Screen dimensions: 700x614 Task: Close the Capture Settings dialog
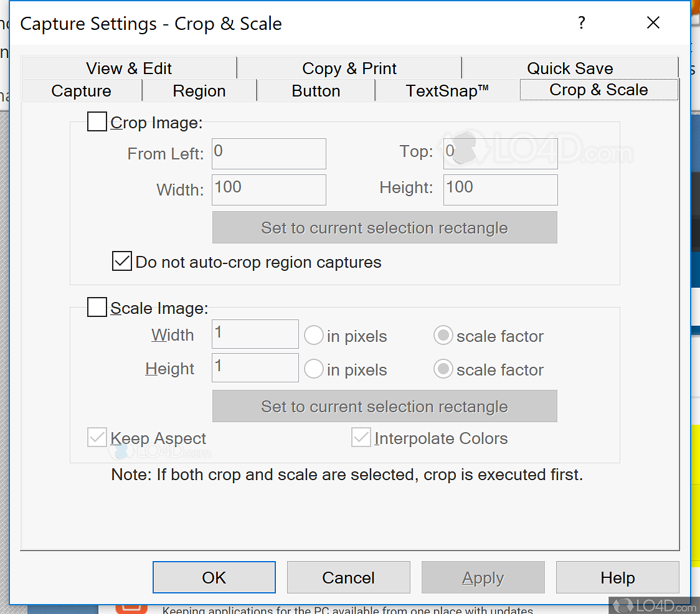click(x=653, y=24)
